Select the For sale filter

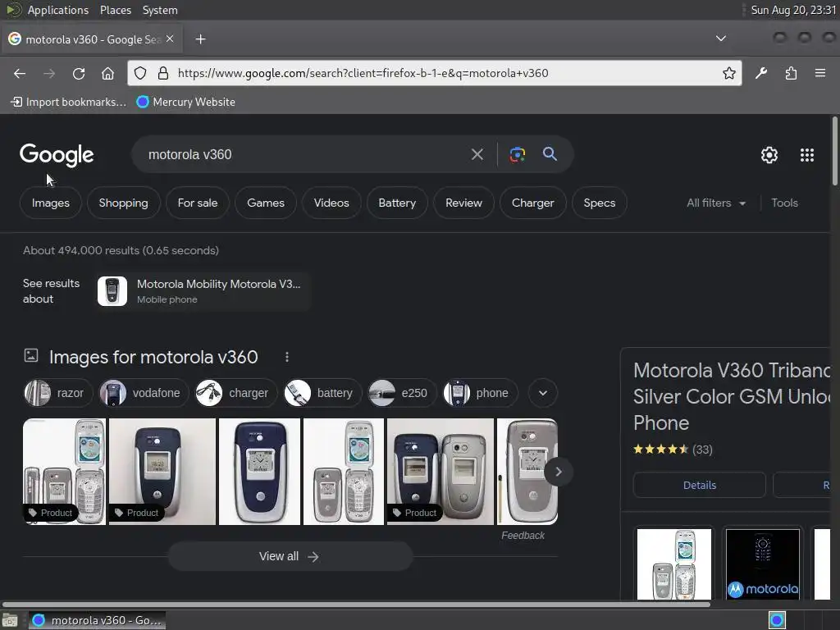pos(198,203)
